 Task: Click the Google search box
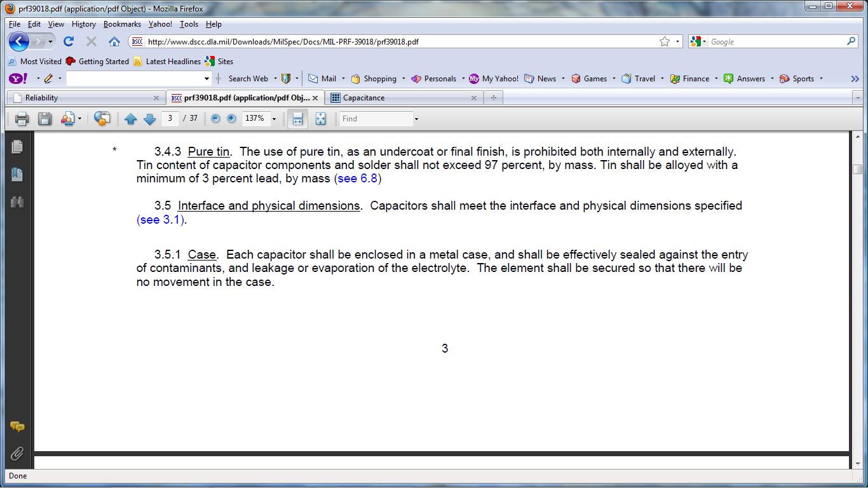(776, 42)
